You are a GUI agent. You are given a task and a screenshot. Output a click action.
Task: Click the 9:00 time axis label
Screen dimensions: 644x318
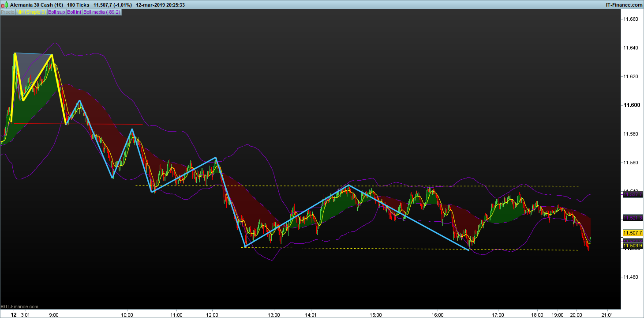pyautogui.click(x=54, y=315)
